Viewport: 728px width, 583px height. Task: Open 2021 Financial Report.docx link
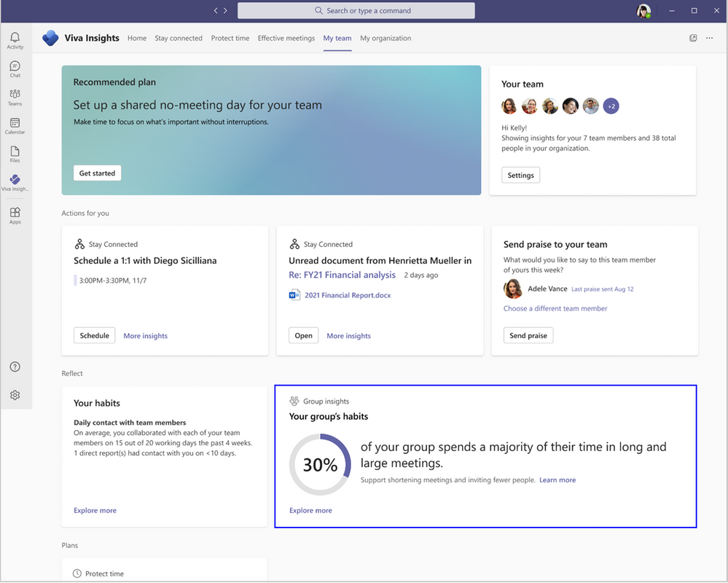click(348, 295)
